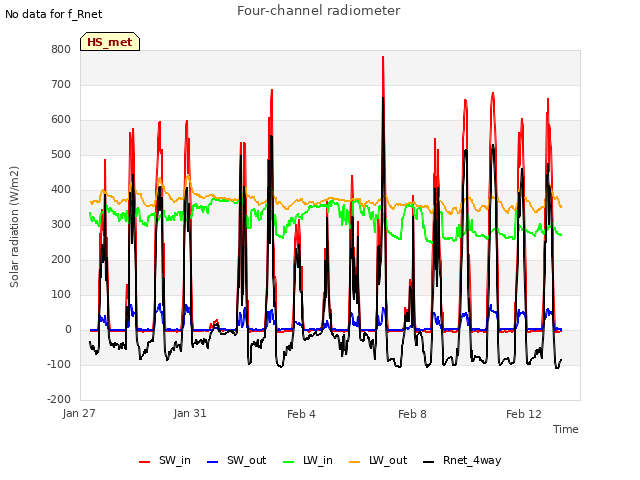Click the -100 y-axis tick label

coord(59,364)
